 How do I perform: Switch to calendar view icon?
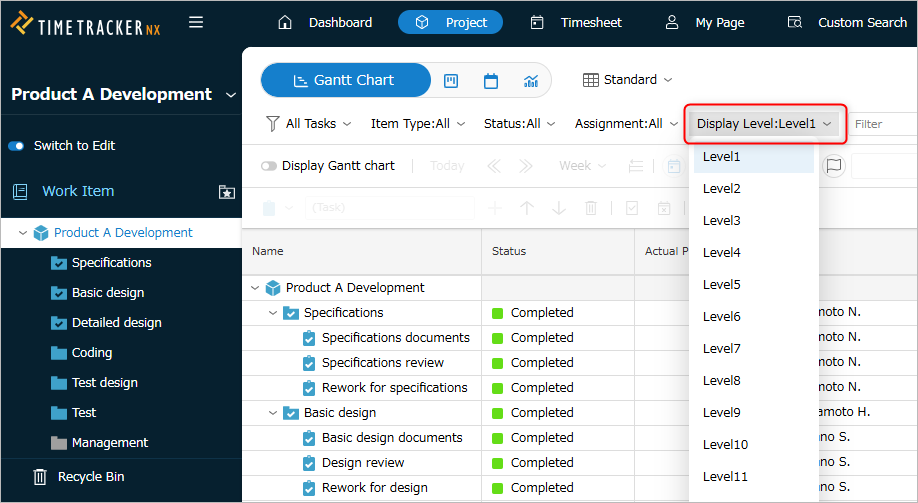491,81
